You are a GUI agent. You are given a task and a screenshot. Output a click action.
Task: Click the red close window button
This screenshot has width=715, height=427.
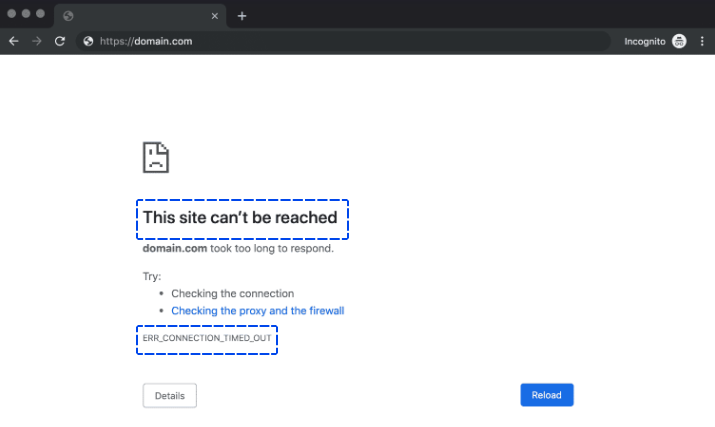click(12, 14)
